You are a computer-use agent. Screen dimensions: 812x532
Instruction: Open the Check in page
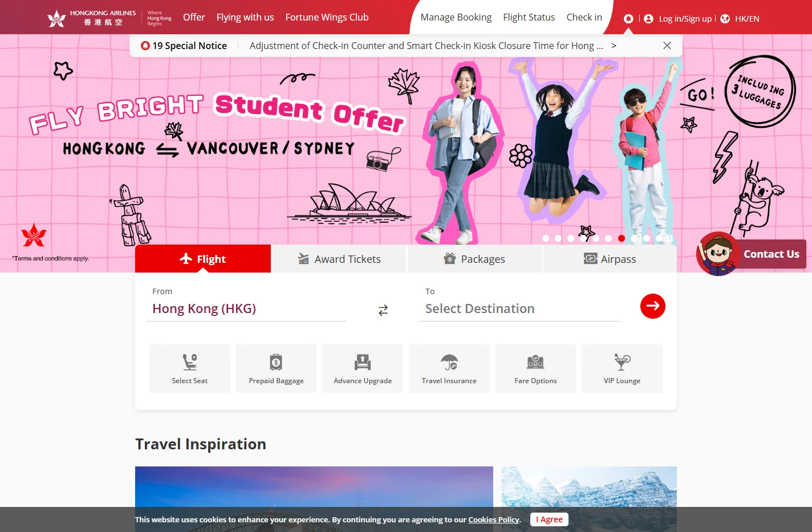click(x=584, y=17)
